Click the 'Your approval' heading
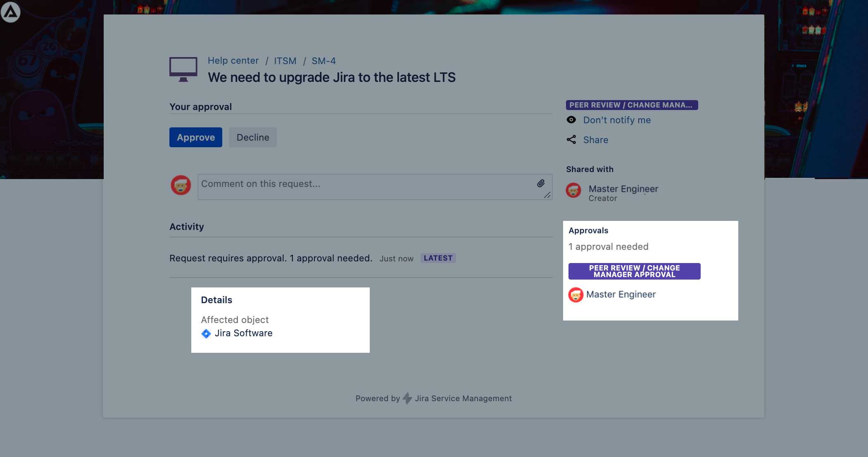Image resolution: width=868 pixels, height=457 pixels. coord(200,107)
